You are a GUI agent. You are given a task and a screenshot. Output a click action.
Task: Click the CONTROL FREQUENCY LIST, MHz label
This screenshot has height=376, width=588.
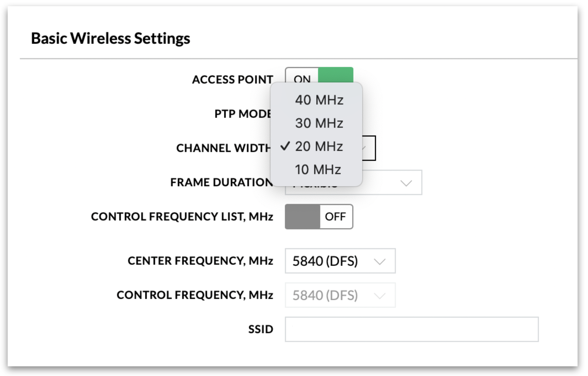click(182, 217)
